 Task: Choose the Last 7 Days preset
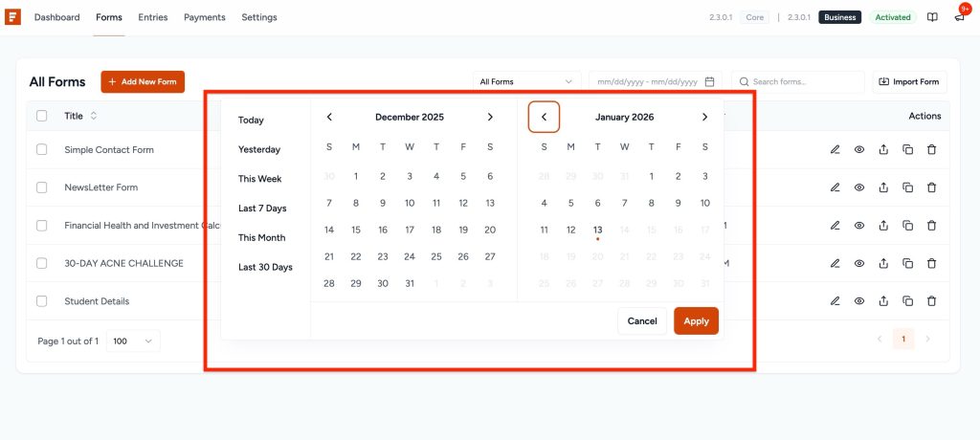click(x=262, y=209)
